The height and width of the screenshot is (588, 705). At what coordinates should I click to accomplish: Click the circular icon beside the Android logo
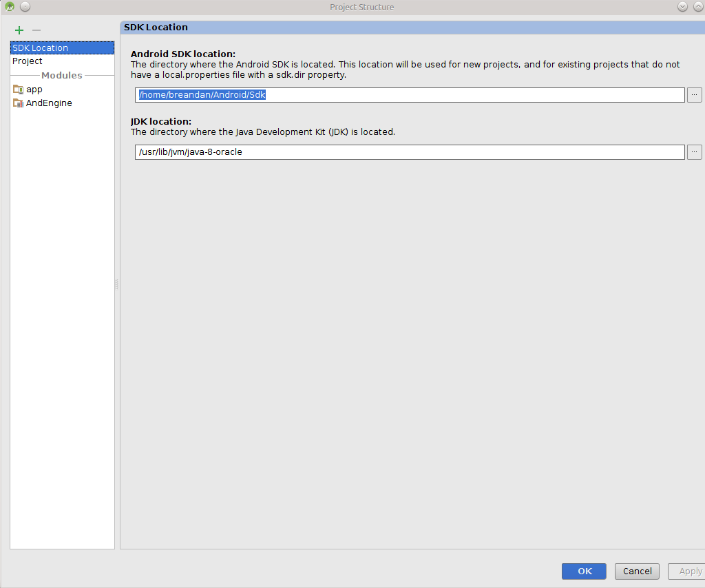click(25, 6)
